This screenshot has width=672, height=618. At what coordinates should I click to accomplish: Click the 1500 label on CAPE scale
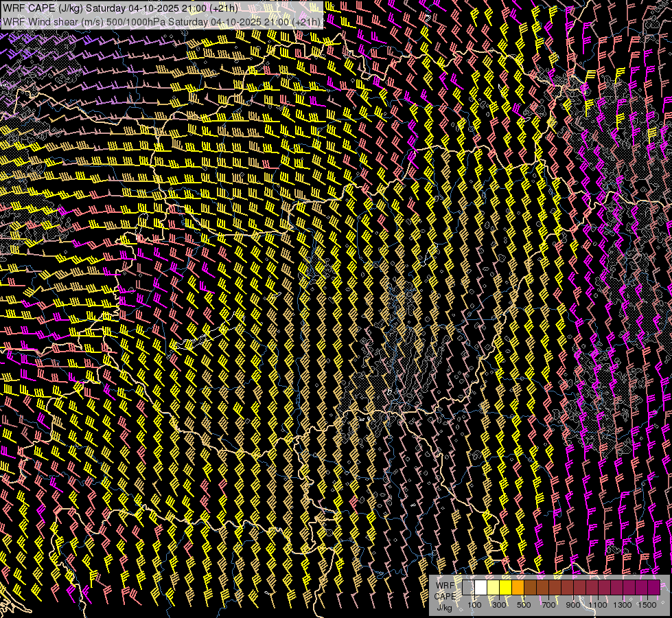tap(647, 605)
